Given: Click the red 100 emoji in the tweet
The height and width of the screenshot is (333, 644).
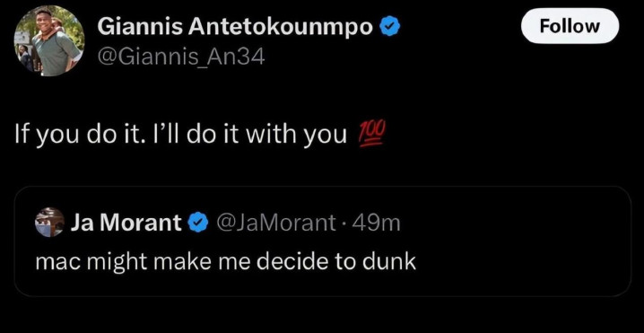Looking at the screenshot, I should (372, 136).
